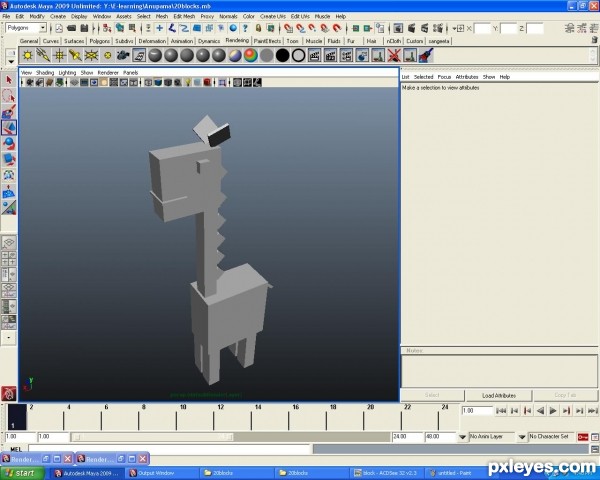Create an ambient light from shelf

click(28, 56)
